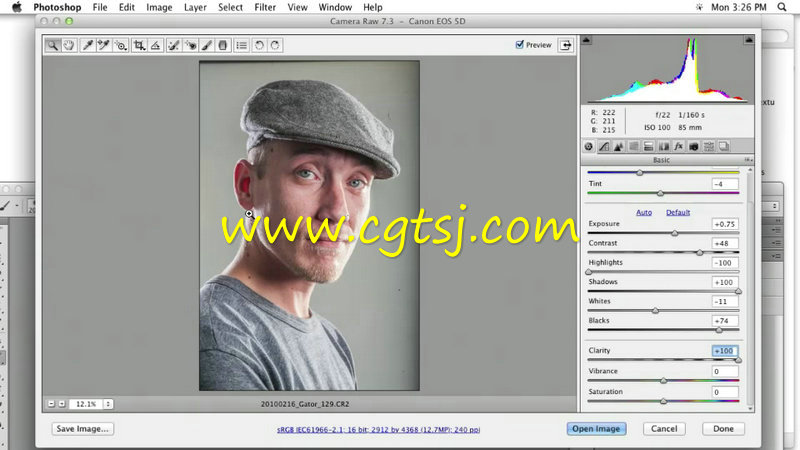
Task: Open the Edit menu
Action: [127, 7]
